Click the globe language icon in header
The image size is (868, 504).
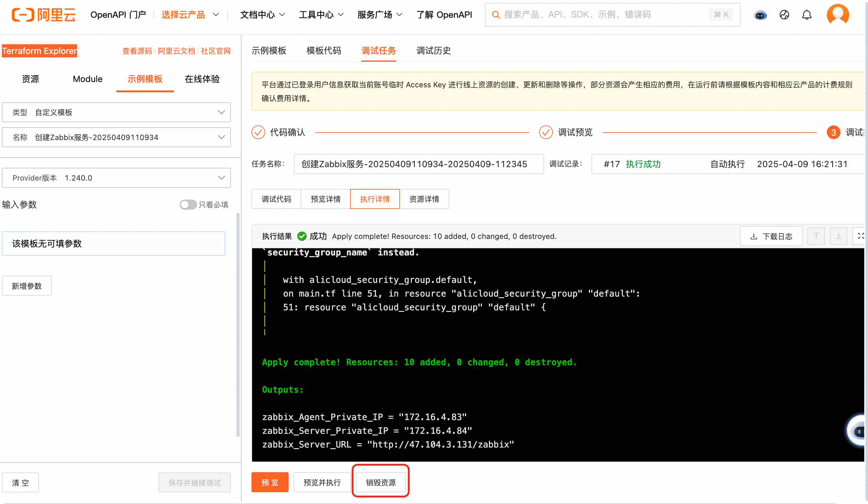[x=784, y=15]
